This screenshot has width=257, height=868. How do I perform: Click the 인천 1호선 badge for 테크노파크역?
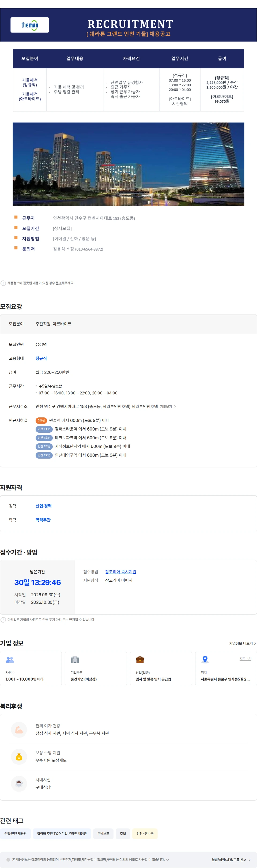point(44,438)
